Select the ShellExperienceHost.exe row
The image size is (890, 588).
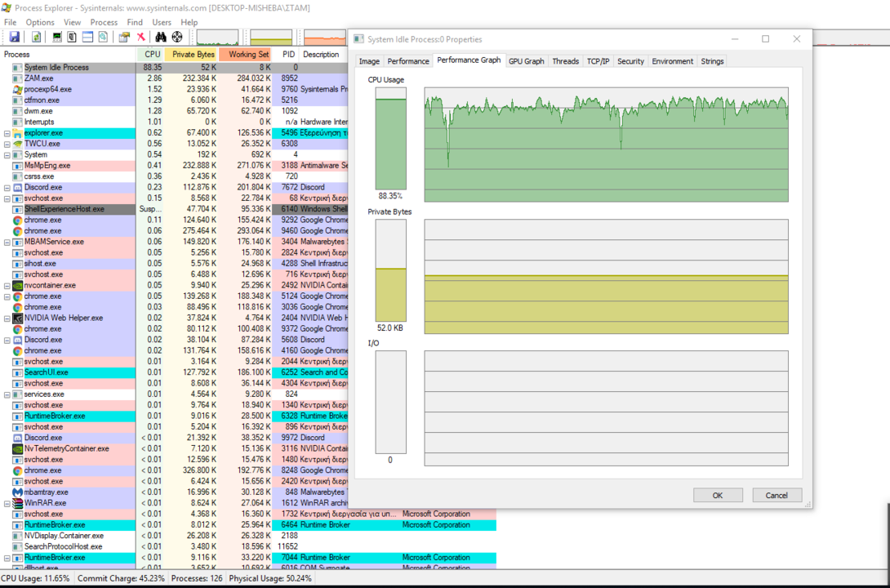tap(173, 209)
